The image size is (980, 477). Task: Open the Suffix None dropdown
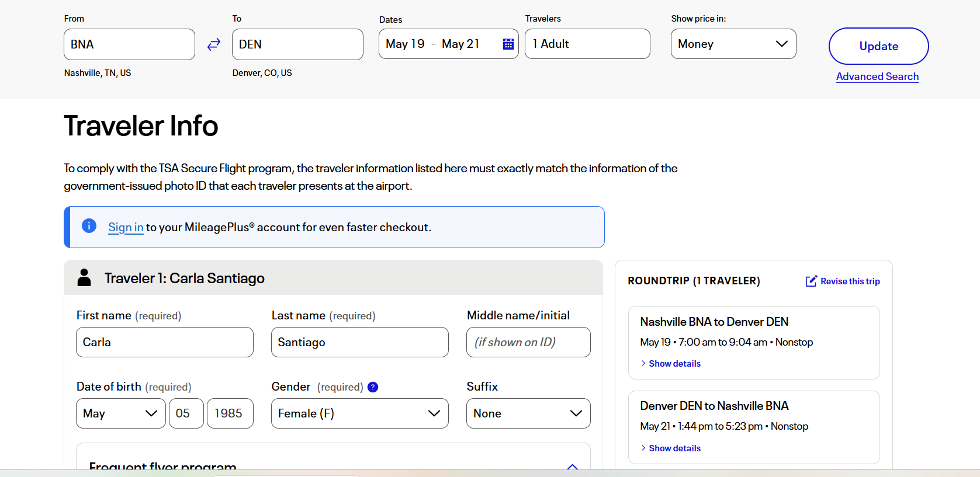(x=528, y=413)
